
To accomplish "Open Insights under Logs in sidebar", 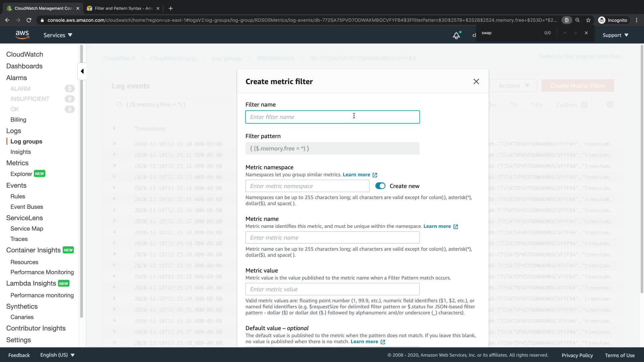I will 20,152.
